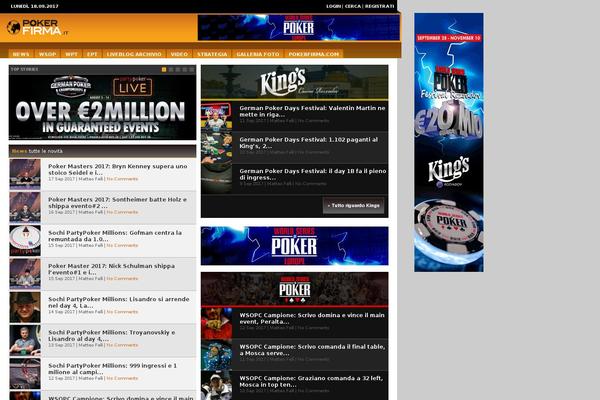Open the LIVEBLOG ARCHIVIO tab
Image resolution: width=600 pixels, height=400 pixels.
pos(134,54)
